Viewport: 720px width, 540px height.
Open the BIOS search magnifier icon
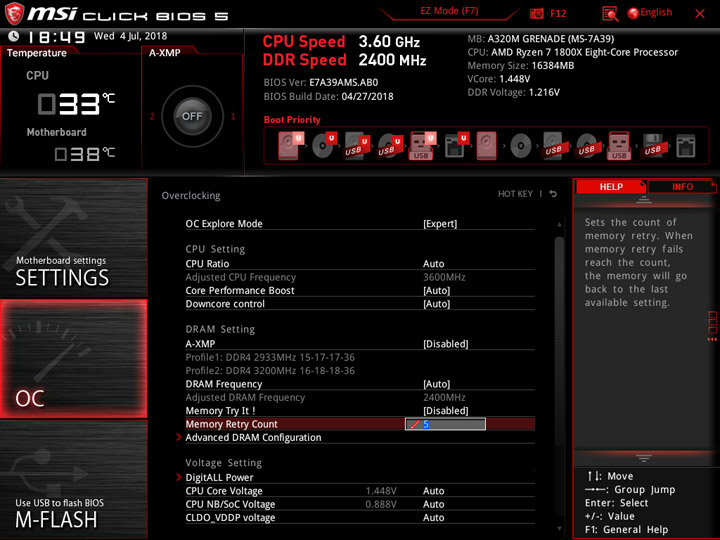[610, 14]
